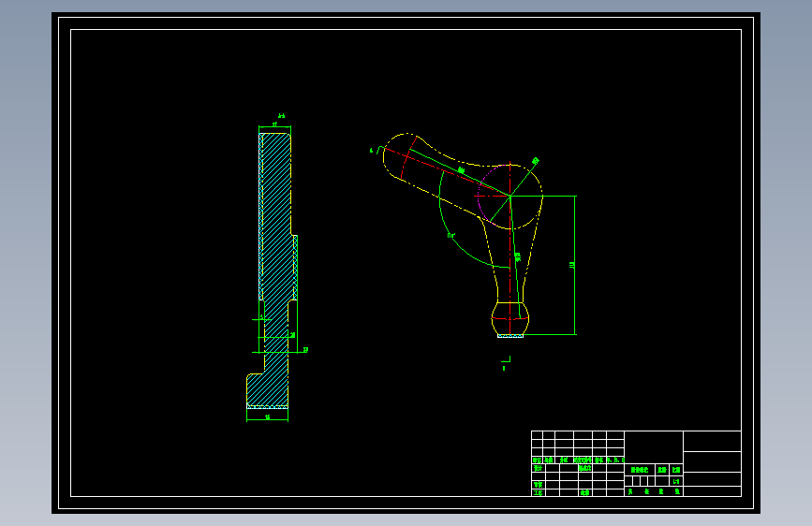
Task: Select the surface roughness symbol at upper-left arm tip
Action: [x=377, y=150]
